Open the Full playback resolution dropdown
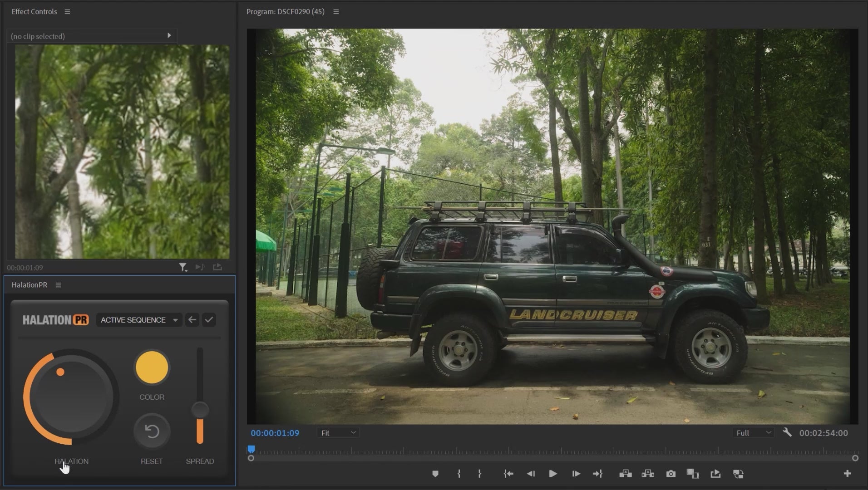Screen dimensions: 868x490 tap(753, 433)
